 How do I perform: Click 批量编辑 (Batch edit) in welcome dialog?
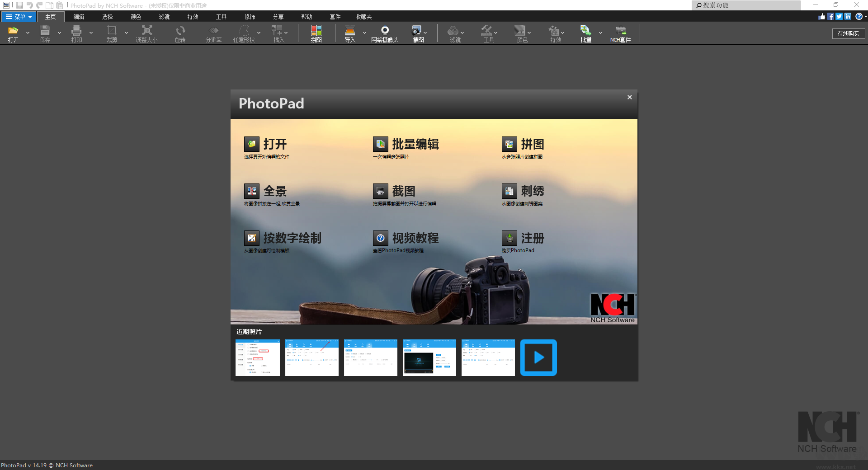[406, 145]
